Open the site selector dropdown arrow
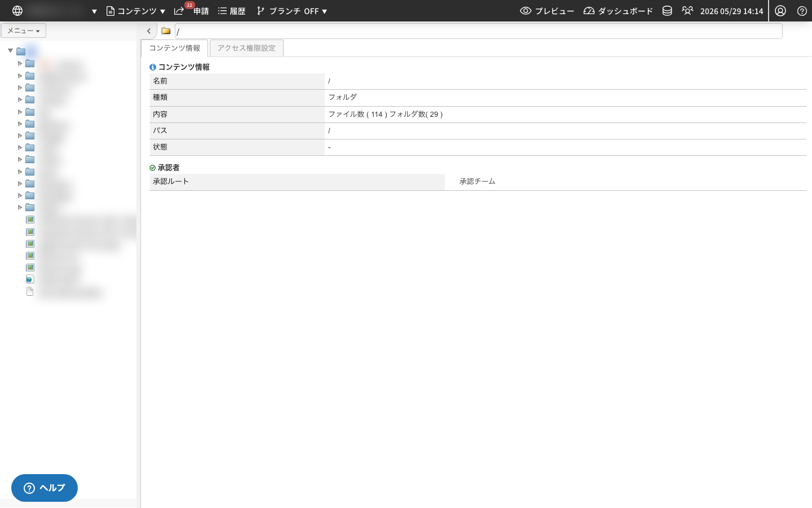Image resolution: width=812 pixels, height=508 pixels. point(94,11)
